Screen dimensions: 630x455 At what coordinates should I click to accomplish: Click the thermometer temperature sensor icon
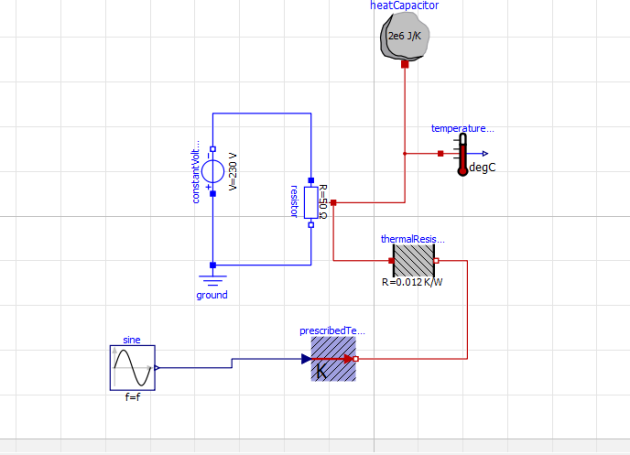coord(462,157)
